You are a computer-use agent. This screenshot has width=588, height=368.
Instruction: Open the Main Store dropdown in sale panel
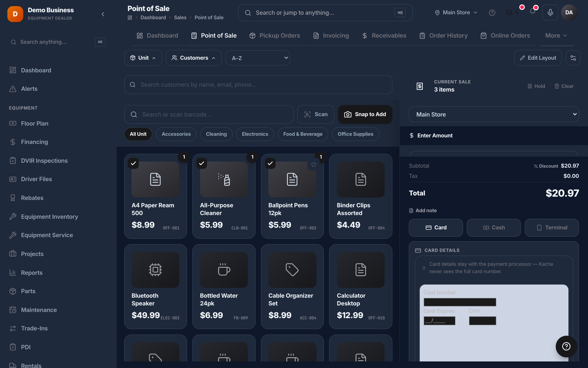pyautogui.click(x=493, y=114)
